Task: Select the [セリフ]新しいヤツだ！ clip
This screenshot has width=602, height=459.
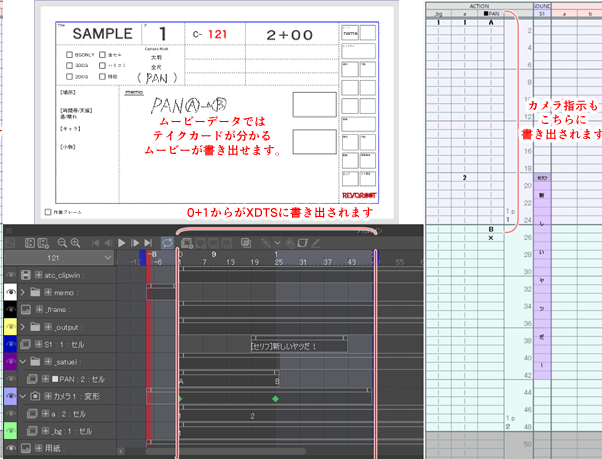Action: pos(299,346)
